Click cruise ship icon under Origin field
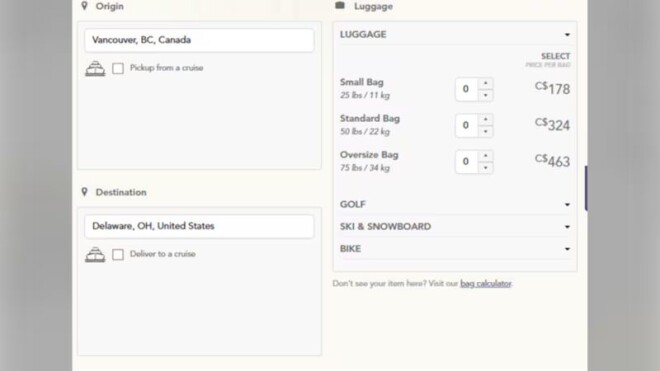This screenshot has width=660, height=371. (95, 68)
